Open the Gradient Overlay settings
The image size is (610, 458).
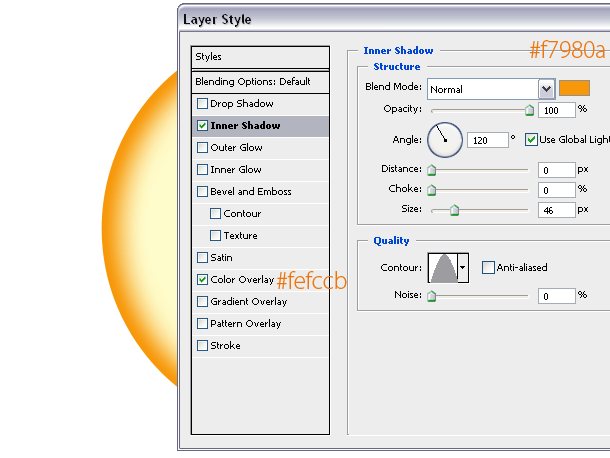(248, 302)
